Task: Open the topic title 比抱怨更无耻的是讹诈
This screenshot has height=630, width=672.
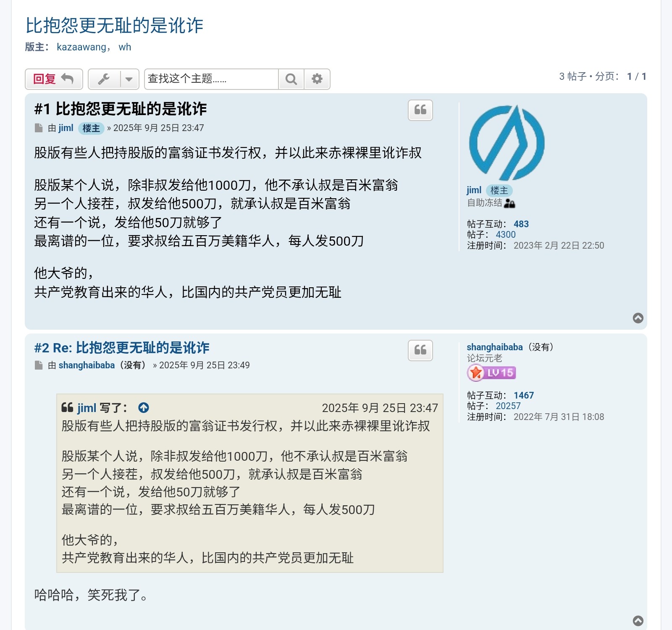Action: [114, 25]
